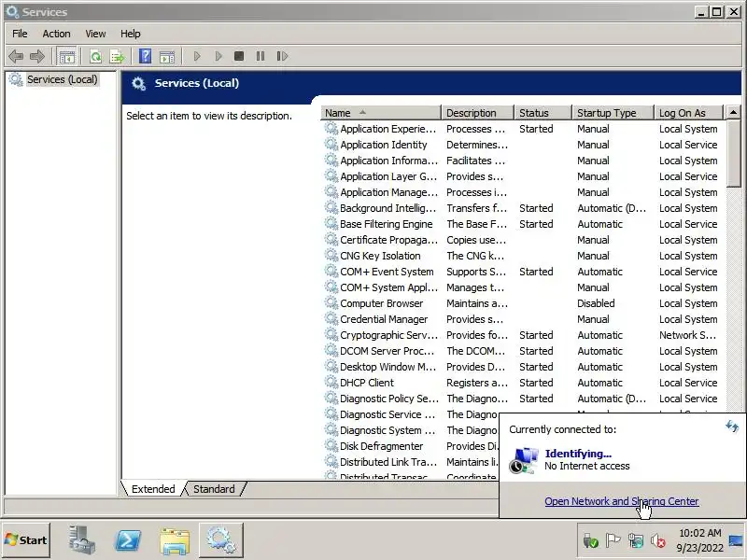Switch to the Extended tab
The height and width of the screenshot is (560, 747).
pos(153,489)
